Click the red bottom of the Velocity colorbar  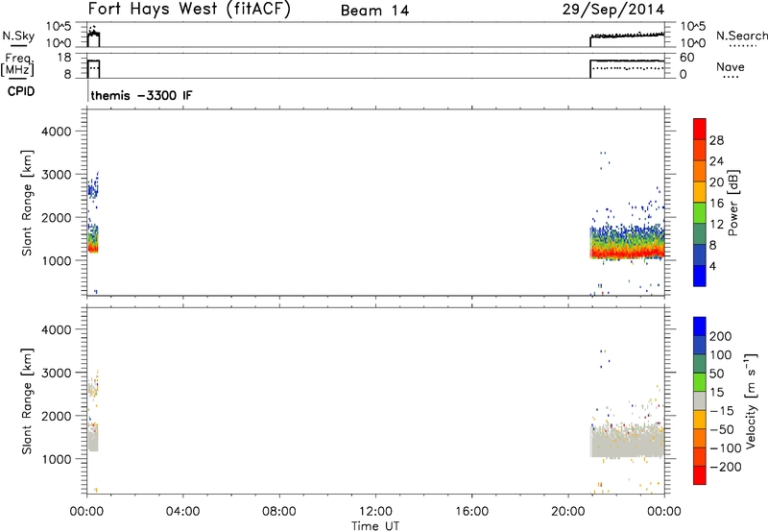(x=700, y=475)
